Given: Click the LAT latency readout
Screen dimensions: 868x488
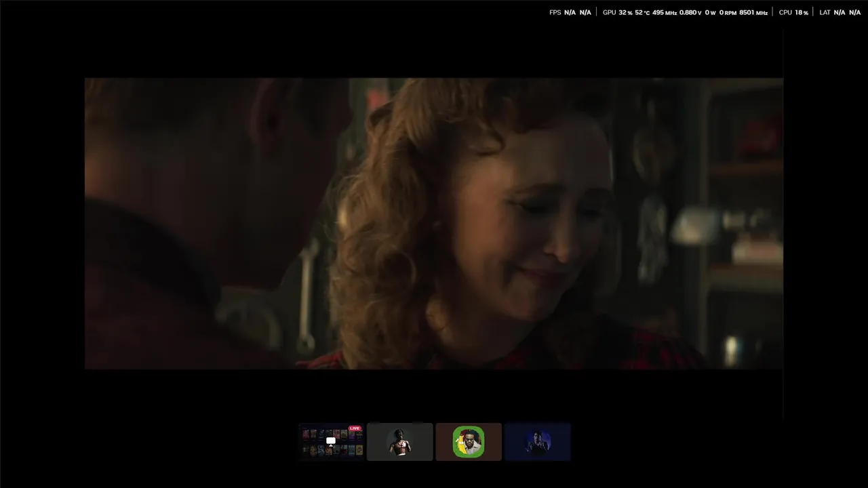Looking at the screenshot, I should [x=840, y=12].
